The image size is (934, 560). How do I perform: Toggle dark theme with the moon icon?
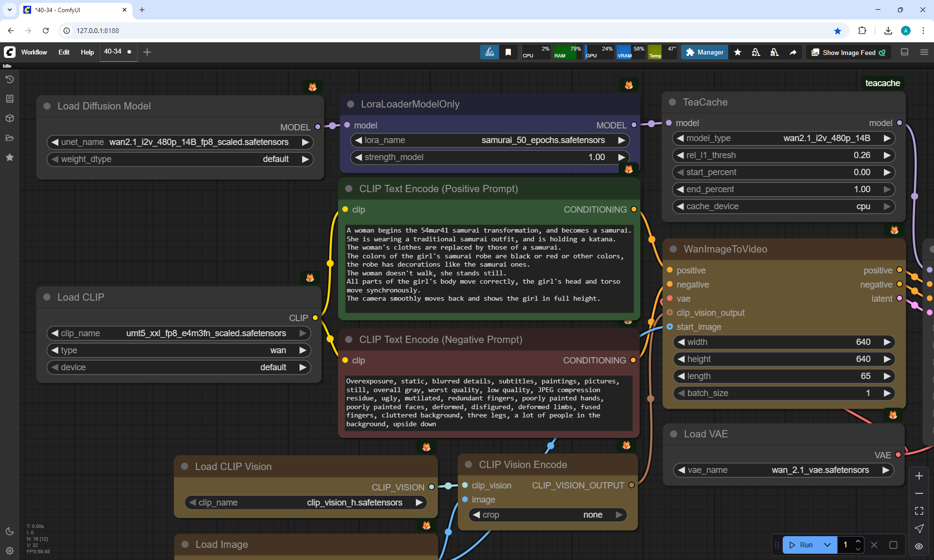click(10, 531)
